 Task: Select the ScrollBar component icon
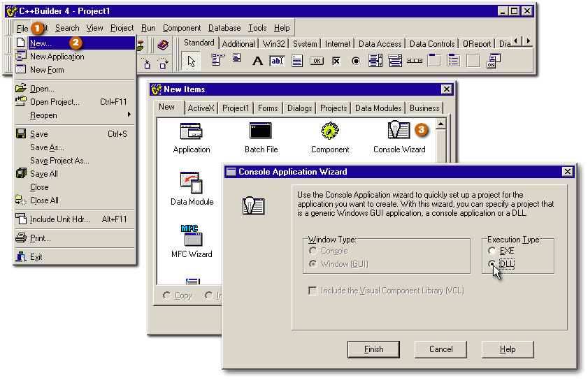[x=415, y=61]
